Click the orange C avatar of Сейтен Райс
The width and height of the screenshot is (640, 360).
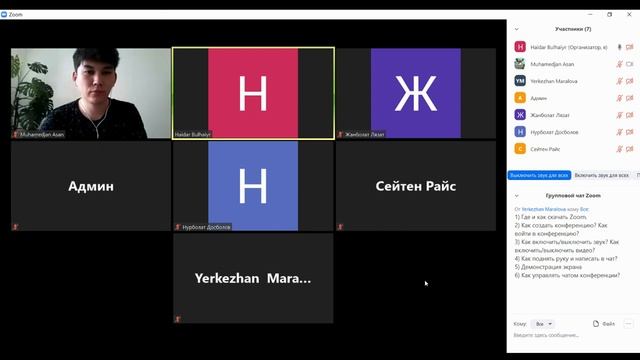click(x=520, y=149)
